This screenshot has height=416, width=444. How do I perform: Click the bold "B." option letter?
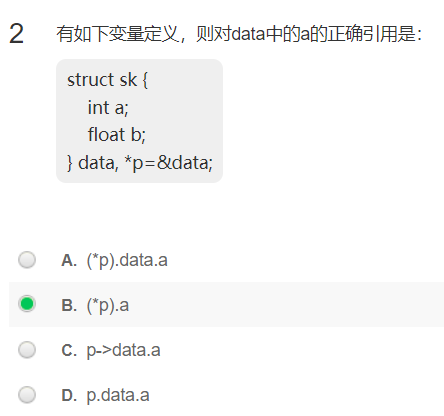pyautogui.click(x=69, y=305)
